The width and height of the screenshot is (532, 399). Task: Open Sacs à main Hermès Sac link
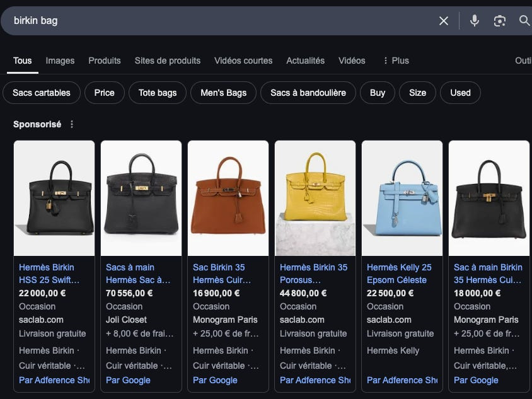click(138, 274)
